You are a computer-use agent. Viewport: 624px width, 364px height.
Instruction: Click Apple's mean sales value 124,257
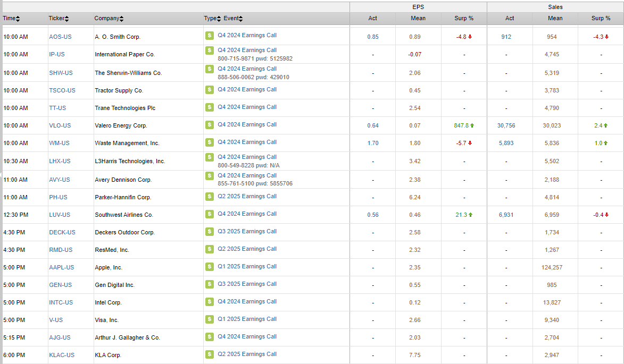(x=552, y=267)
